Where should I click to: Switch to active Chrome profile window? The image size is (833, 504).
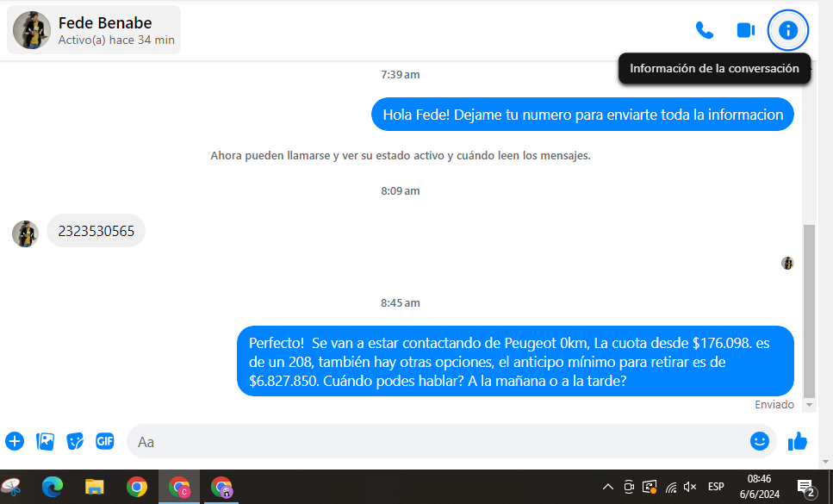[x=179, y=487]
